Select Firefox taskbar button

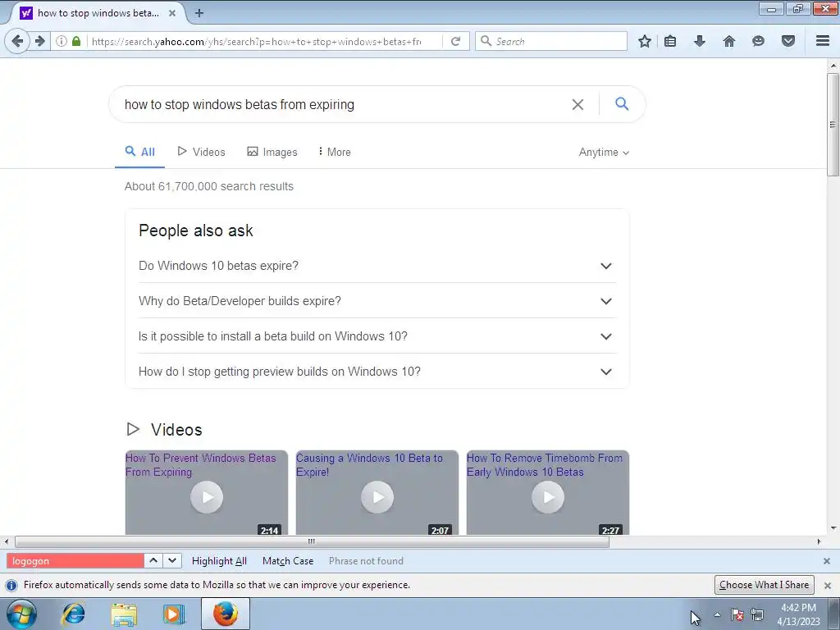point(226,614)
